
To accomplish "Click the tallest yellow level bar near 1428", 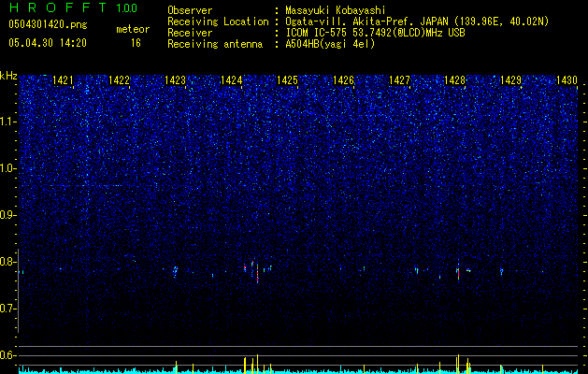I will click(x=458, y=364).
